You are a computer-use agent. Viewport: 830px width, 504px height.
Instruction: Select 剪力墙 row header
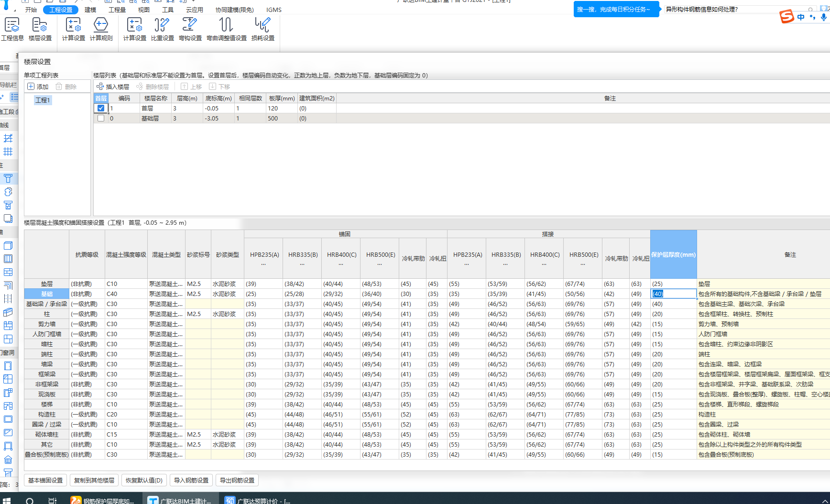coord(47,324)
